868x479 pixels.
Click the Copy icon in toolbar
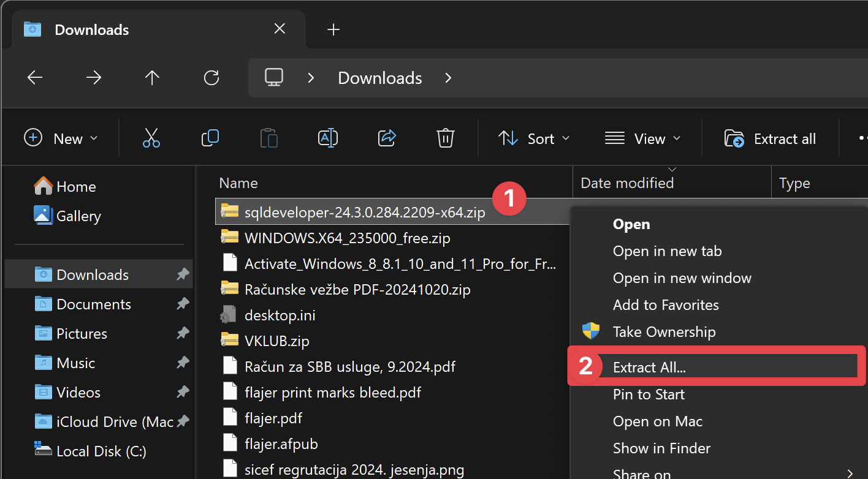point(210,138)
